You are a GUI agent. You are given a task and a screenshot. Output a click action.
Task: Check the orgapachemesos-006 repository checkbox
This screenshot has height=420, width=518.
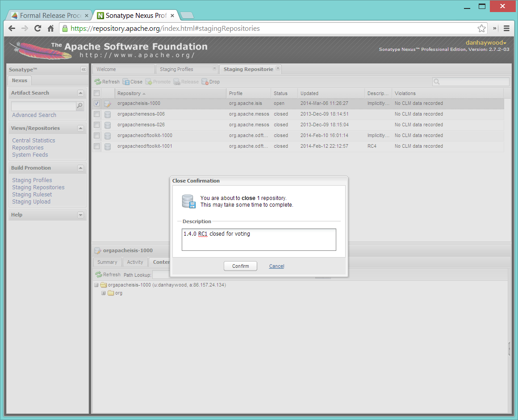96,114
